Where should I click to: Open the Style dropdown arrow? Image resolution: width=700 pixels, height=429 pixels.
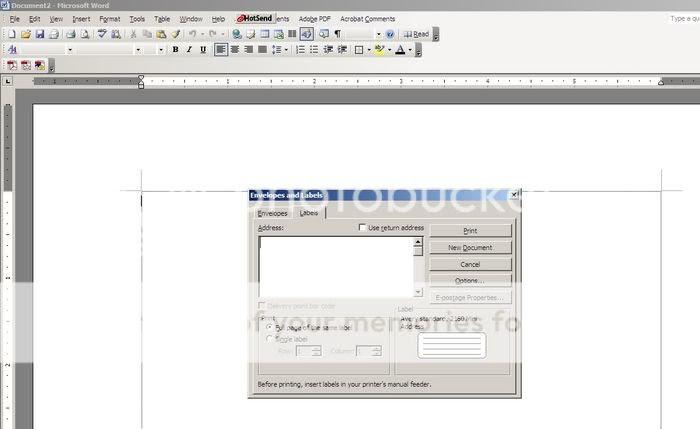click(70, 50)
